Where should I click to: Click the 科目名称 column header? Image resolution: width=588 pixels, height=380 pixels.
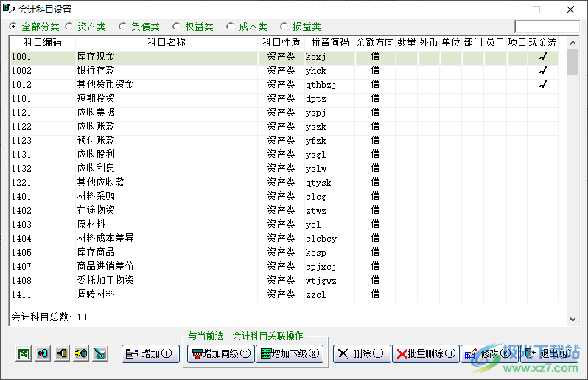pyautogui.click(x=167, y=43)
